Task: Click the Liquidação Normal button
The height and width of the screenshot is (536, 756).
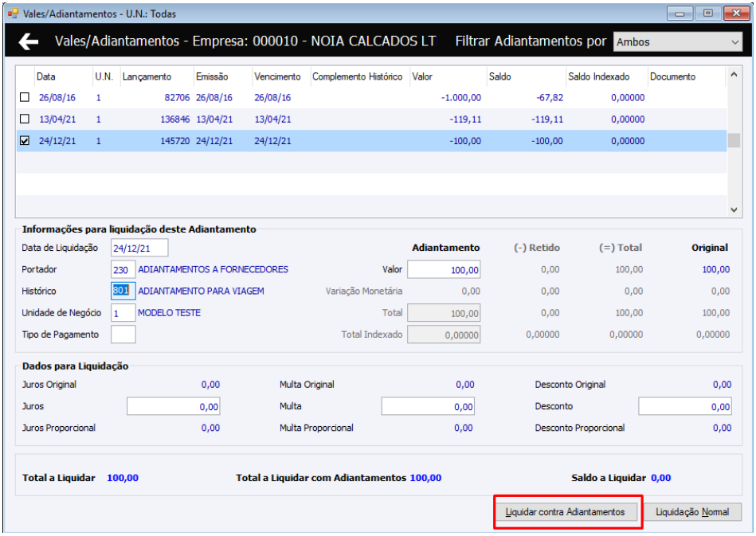Action: (x=692, y=512)
